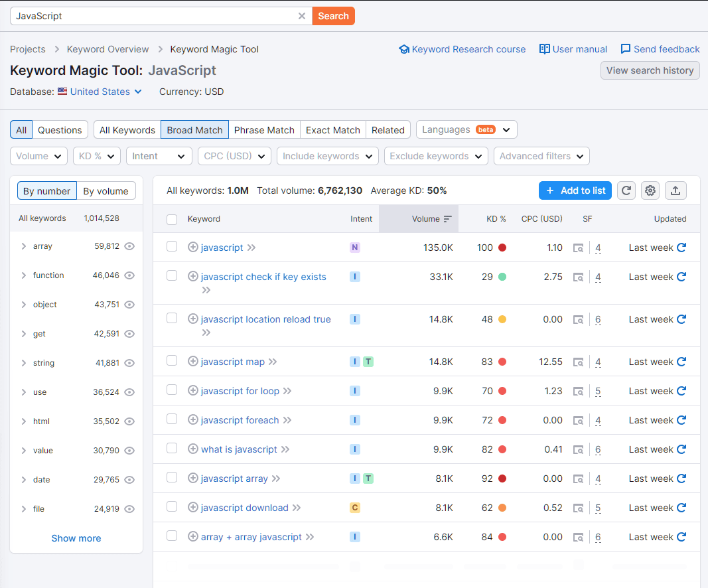
Task: Open the Intent filter dropdown
Action: [159, 156]
